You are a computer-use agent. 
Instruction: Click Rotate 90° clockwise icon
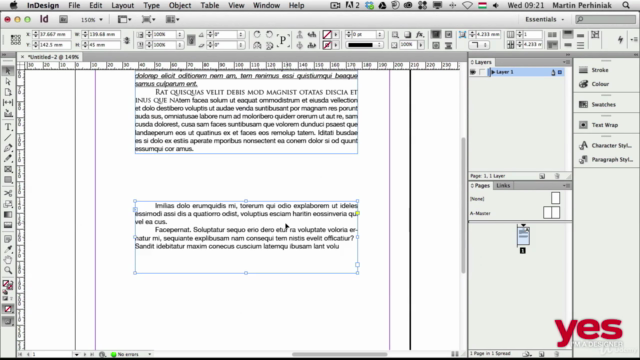[x=257, y=34]
